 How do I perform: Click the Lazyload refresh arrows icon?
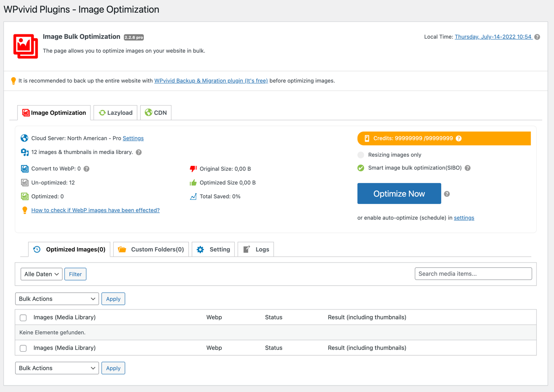click(102, 113)
